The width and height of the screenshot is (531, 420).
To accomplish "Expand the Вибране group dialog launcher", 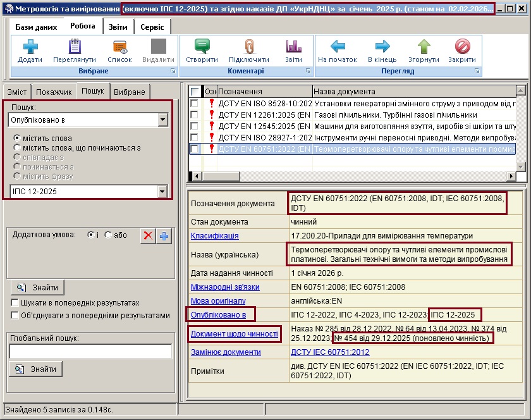I will (x=173, y=71).
